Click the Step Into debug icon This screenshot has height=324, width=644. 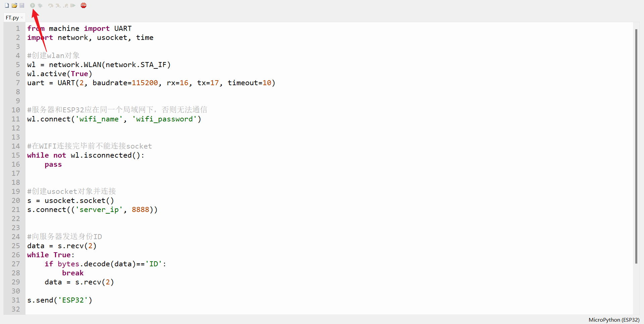(x=58, y=5)
